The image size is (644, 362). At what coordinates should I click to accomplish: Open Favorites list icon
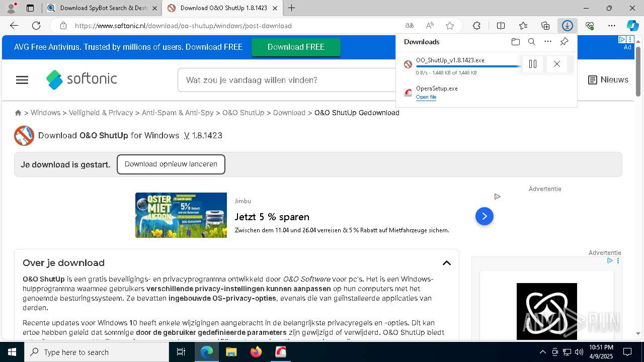[x=523, y=26]
